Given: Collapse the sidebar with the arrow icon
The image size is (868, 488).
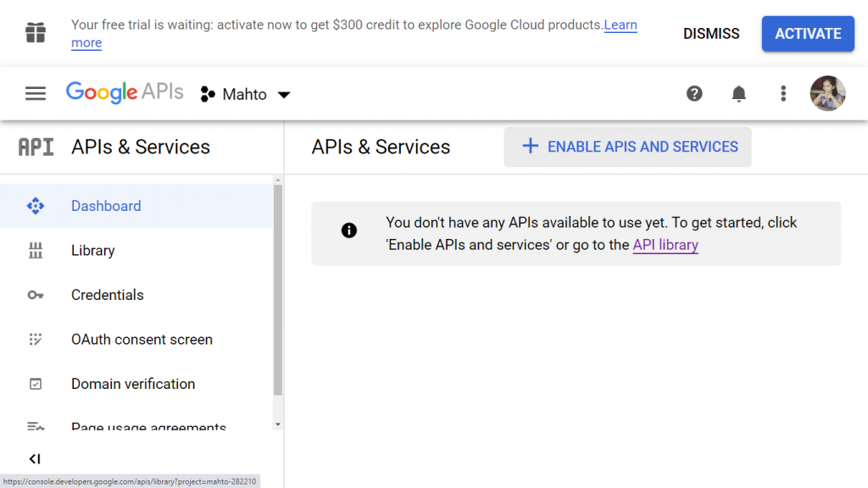Looking at the screenshot, I should click(35, 458).
